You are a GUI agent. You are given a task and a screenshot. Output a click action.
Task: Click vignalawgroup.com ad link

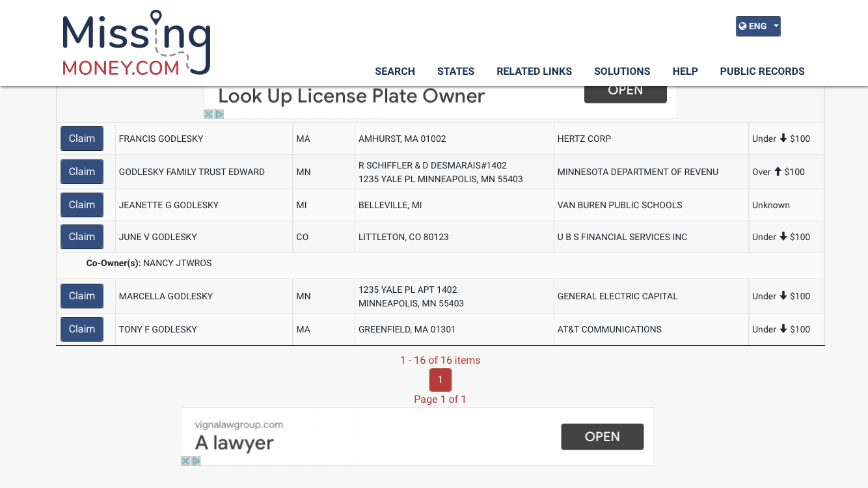coord(239,425)
